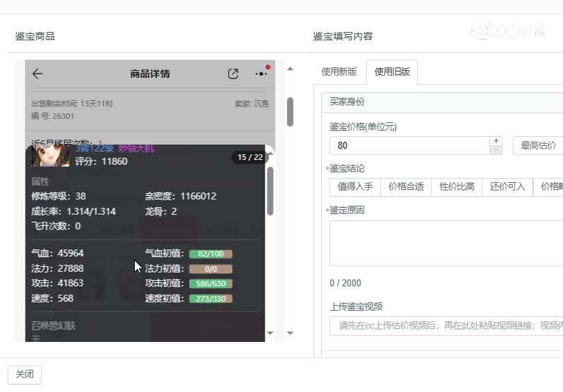
Task: Click the back arrow in 商品详情 header
Action: [x=38, y=74]
